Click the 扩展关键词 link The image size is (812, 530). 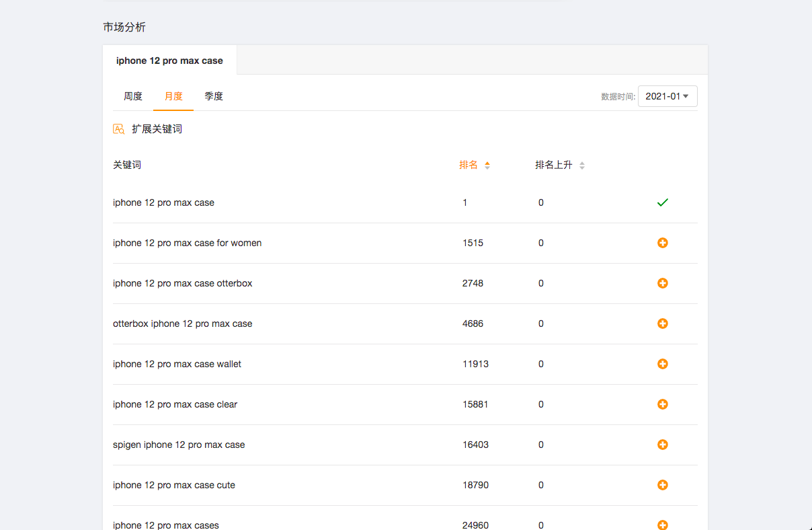(157, 129)
